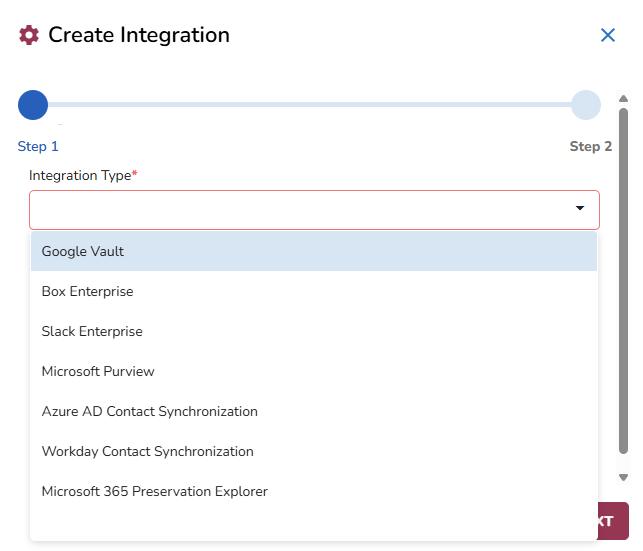Viewport: 643px width, 551px height.
Task: Collapse the Integration Type dropdown arrow
Action: [579, 209]
